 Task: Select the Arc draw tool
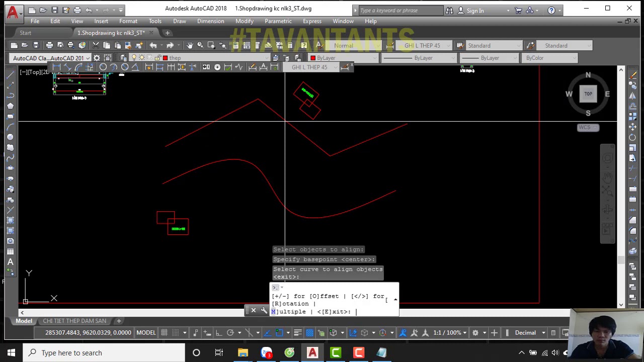point(10,127)
